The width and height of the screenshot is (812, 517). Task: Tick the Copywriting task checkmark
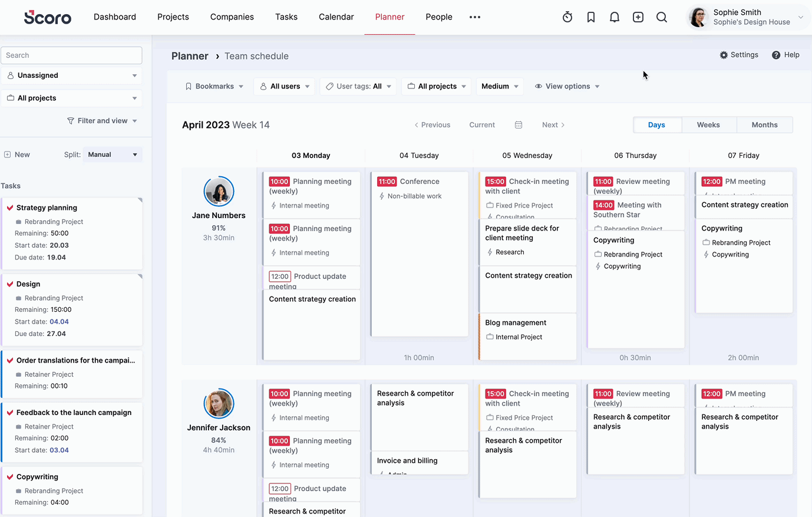[10, 477]
